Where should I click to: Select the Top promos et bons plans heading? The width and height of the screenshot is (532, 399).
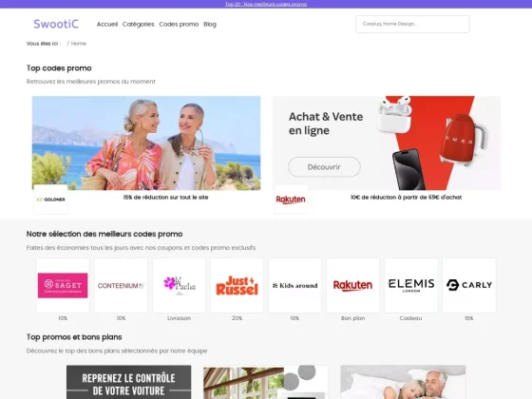coord(74,337)
